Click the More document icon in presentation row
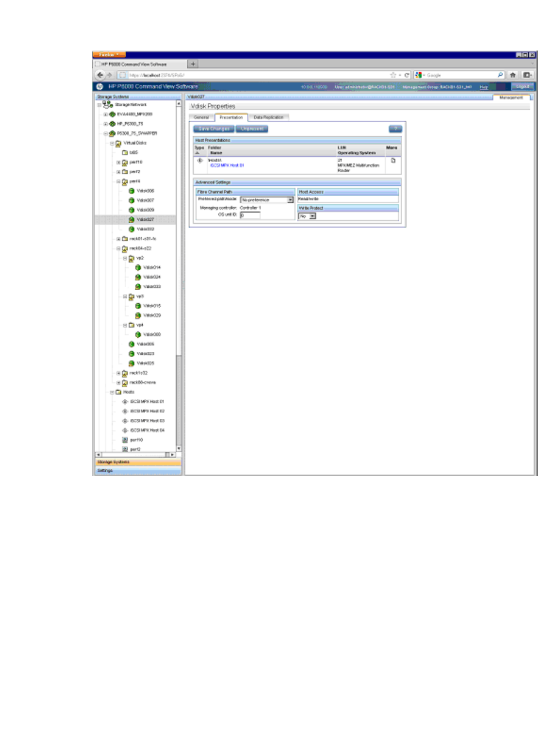 (393, 160)
